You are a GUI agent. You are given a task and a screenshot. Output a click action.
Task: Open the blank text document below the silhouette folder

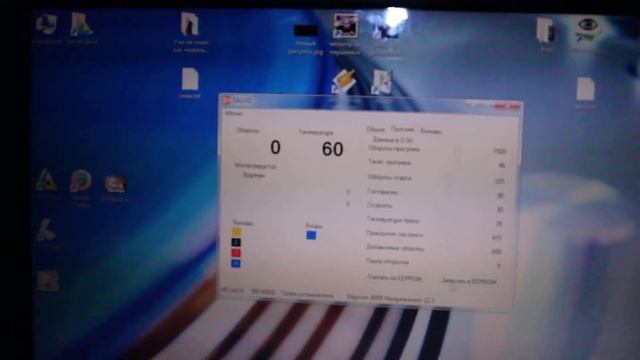(190, 79)
